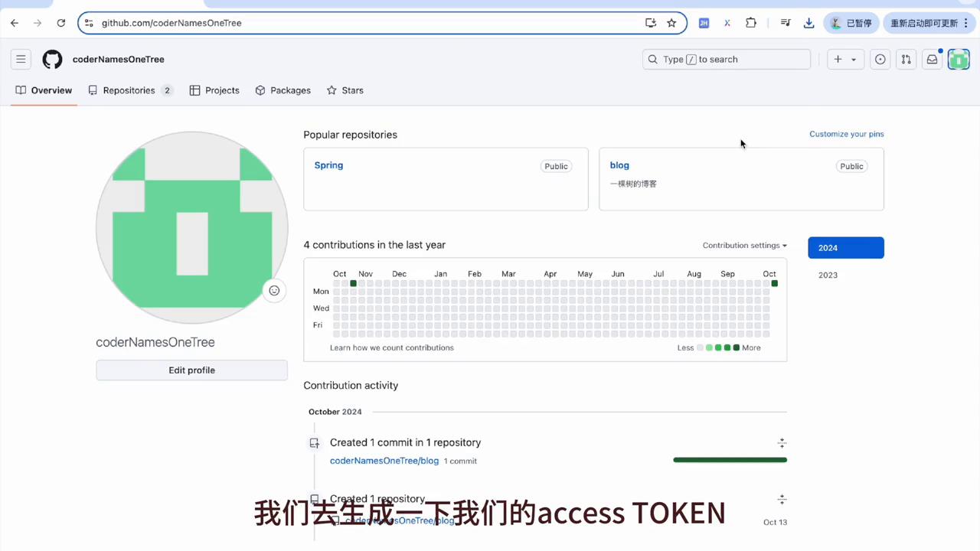Bookmark this page with the star icon

[x=671, y=23]
